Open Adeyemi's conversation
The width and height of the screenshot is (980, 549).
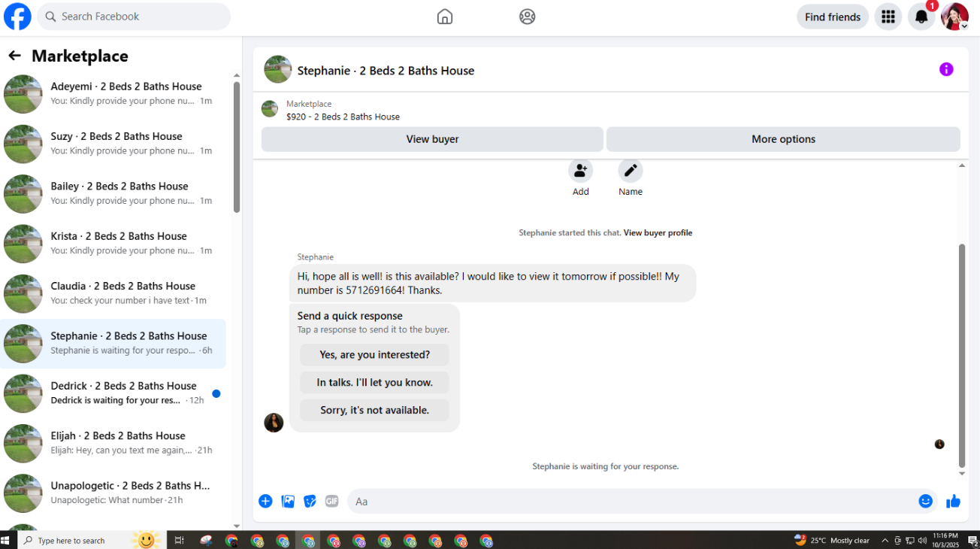[x=113, y=94]
